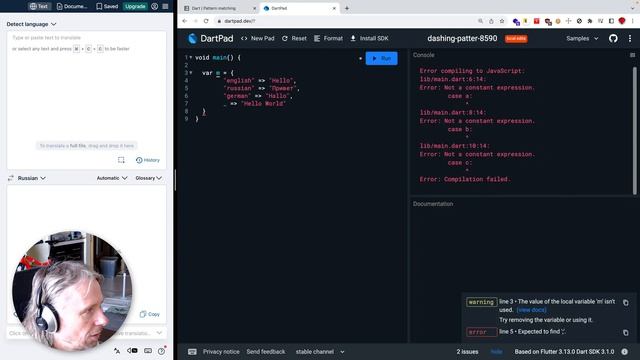
Task: Click the local edits badge
Action: click(516, 38)
